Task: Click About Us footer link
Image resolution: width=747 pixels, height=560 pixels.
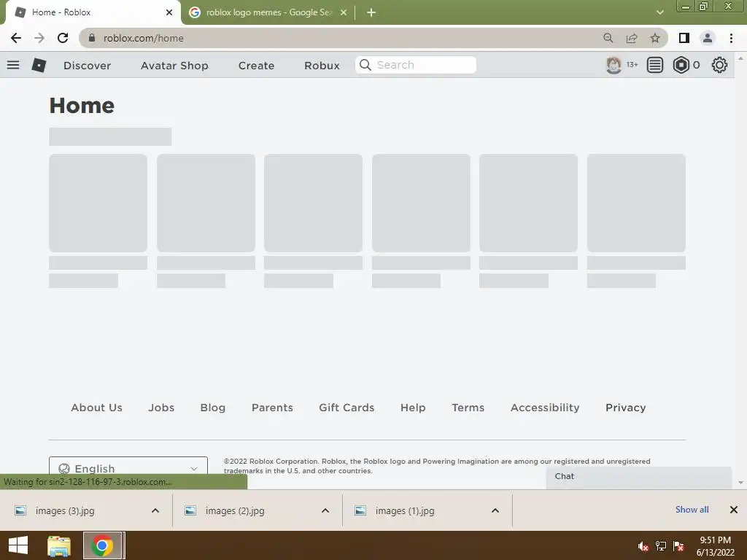Action: point(97,408)
